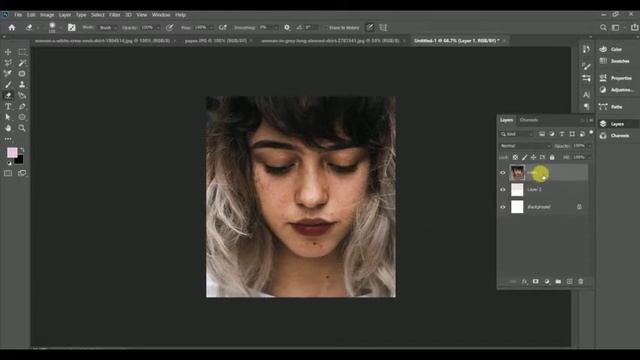Open the Filter menu
The image size is (640, 360).
[115, 15]
